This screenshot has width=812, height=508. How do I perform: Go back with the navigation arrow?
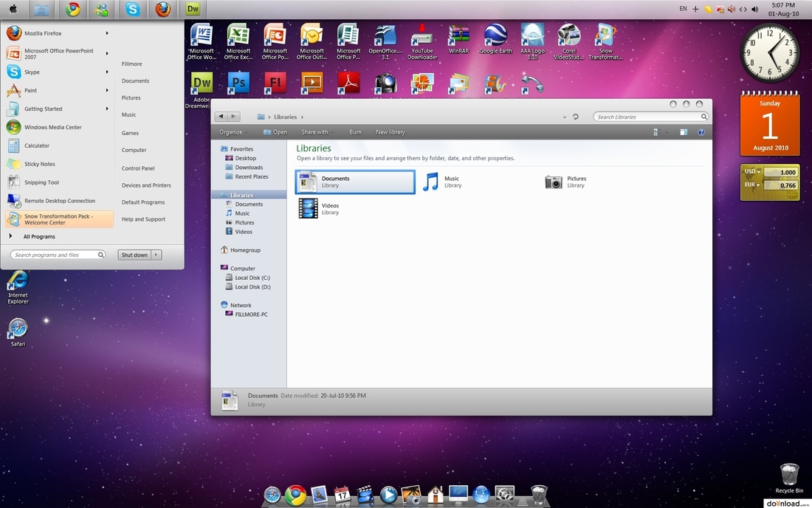221,117
